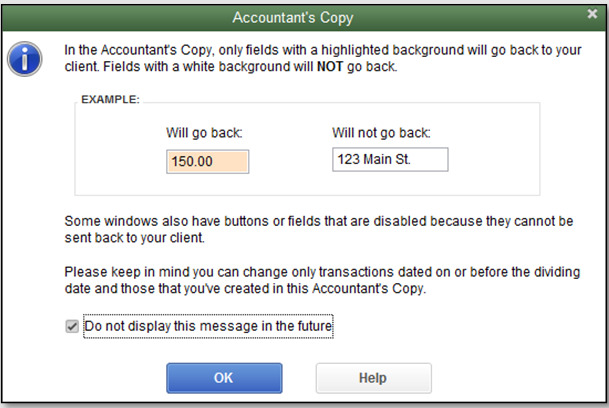Click the Accountant's Copy title bar

pos(292,17)
